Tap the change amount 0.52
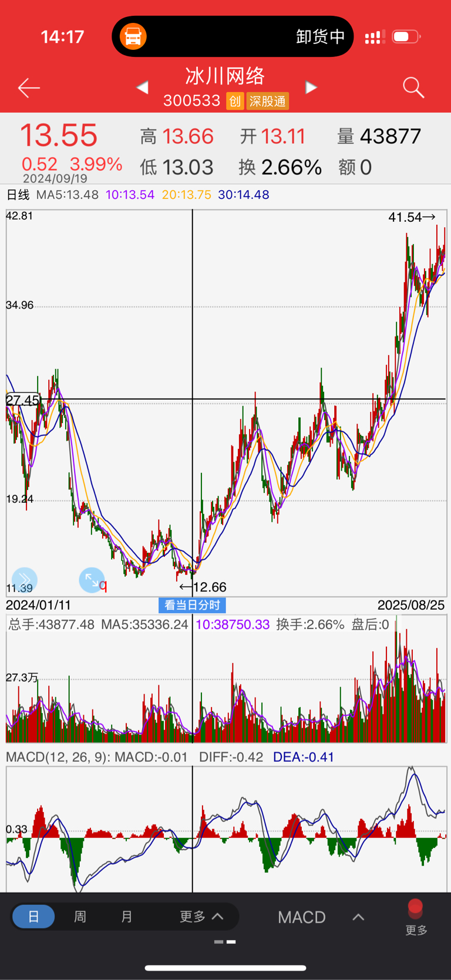 point(39,164)
